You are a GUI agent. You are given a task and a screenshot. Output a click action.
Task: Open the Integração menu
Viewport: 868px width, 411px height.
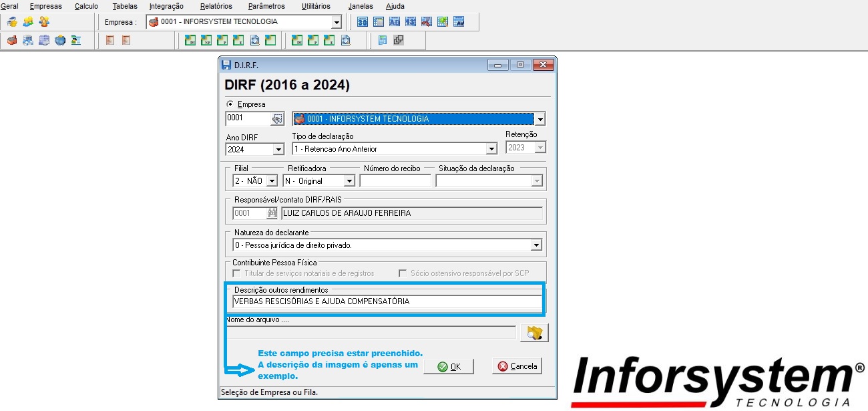tap(167, 6)
